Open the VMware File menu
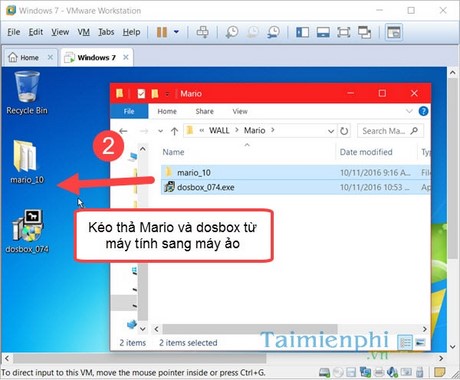 click(x=14, y=32)
